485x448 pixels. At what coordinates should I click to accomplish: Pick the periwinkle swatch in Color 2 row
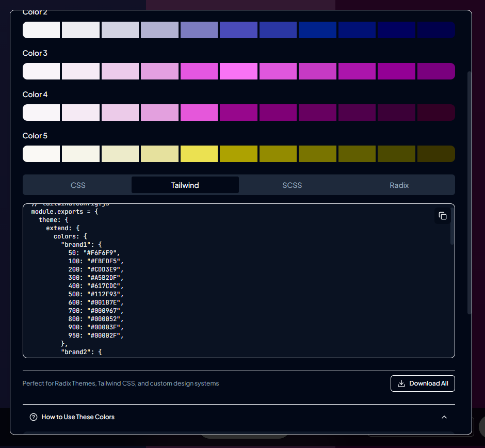[199, 30]
